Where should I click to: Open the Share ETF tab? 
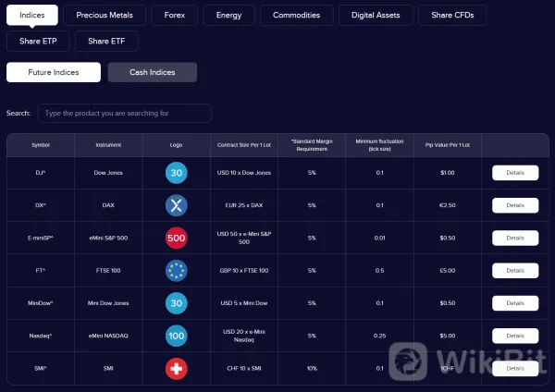tap(106, 42)
